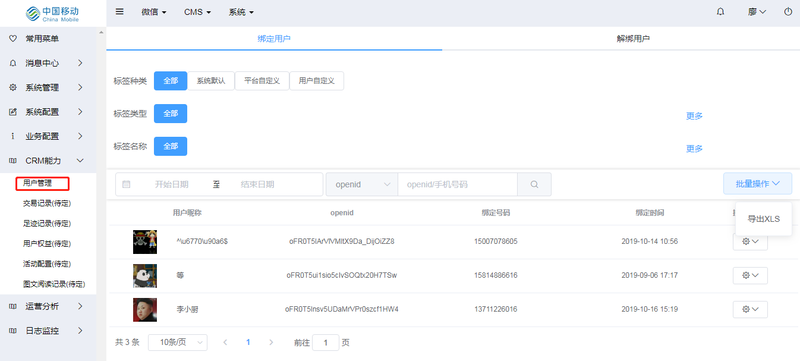Open 用户权益(待定) in sidebar
This screenshot has height=361, width=800.
47,244
